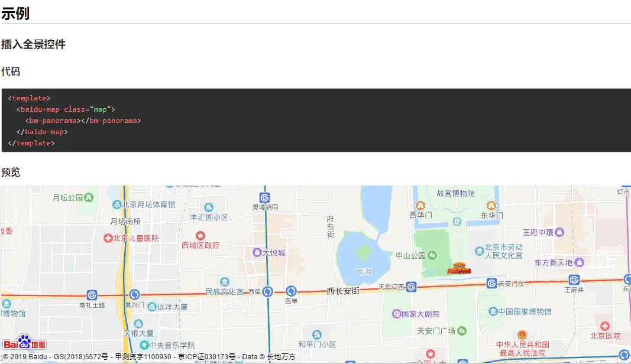631x364 pixels.
Task: Click the 灵境胡同 metro icon
Action: coord(264,198)
